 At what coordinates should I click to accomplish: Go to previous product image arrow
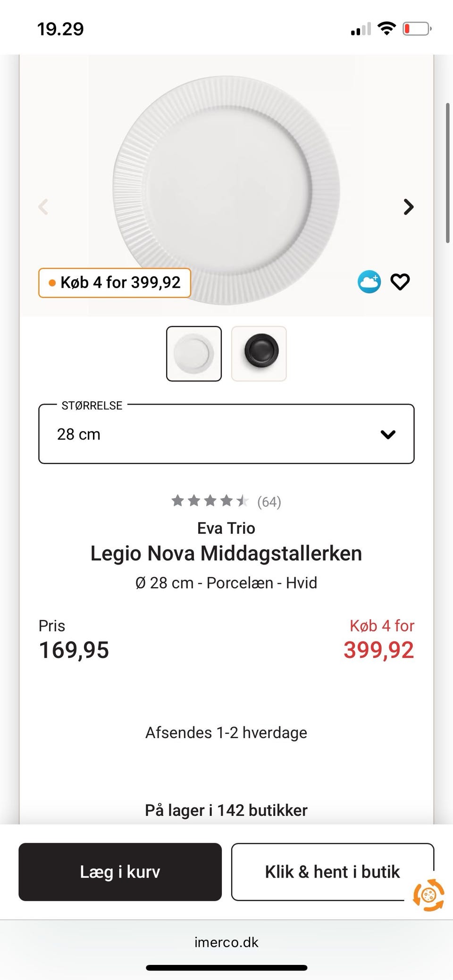[x=43, y=207]
